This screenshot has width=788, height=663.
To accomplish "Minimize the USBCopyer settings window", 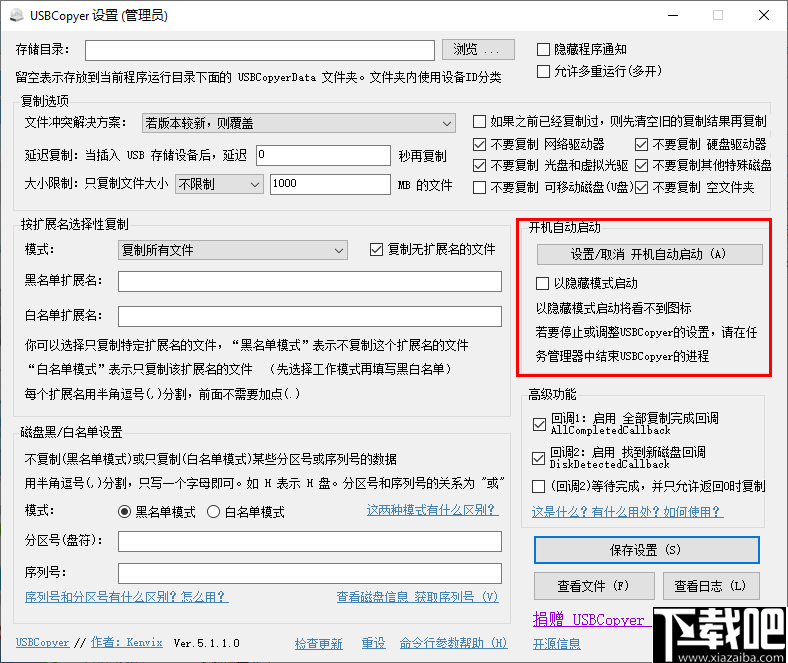I will [673, 15].
